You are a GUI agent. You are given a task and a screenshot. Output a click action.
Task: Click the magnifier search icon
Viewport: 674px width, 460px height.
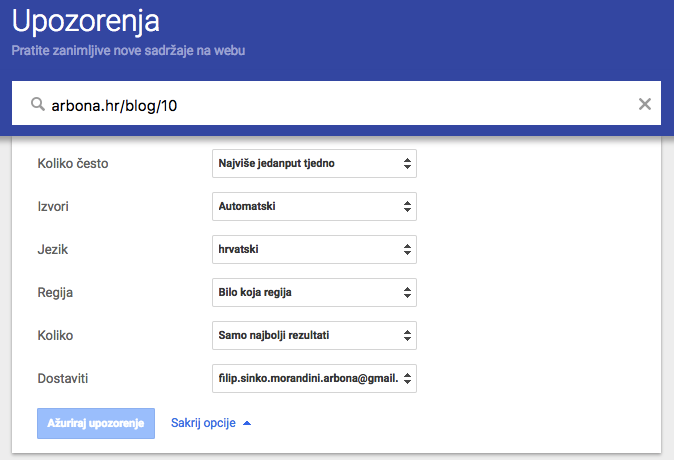pyautogui.click(x=38, y=104)
